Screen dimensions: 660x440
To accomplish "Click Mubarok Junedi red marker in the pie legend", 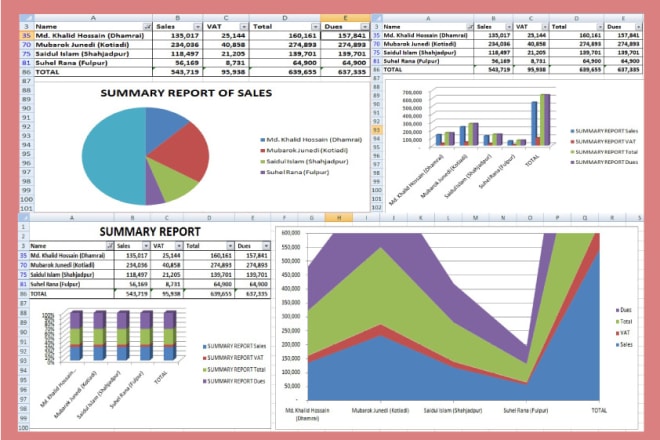I will (263, 151).
